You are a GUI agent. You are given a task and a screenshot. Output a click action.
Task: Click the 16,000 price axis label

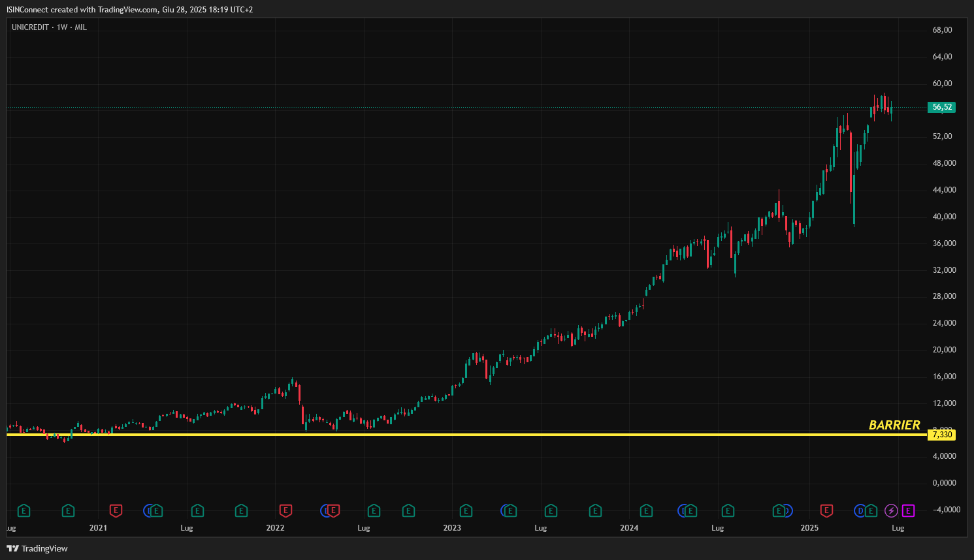[944, 377]
